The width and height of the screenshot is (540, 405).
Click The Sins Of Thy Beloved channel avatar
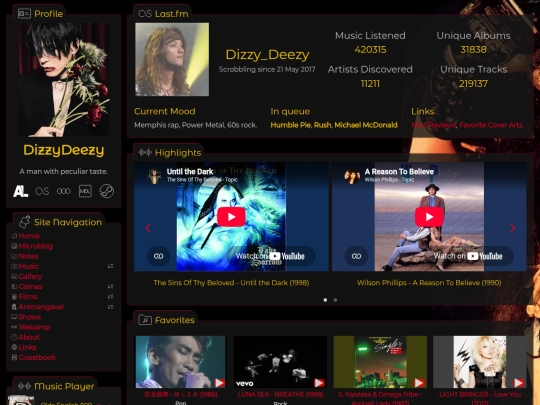154,176
